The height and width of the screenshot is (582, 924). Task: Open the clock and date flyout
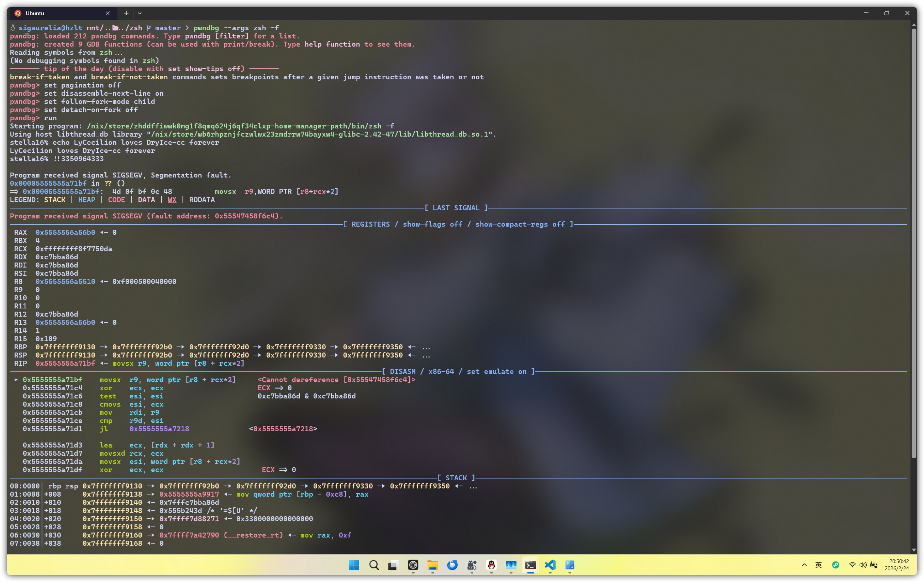click(x=896, y=565)
